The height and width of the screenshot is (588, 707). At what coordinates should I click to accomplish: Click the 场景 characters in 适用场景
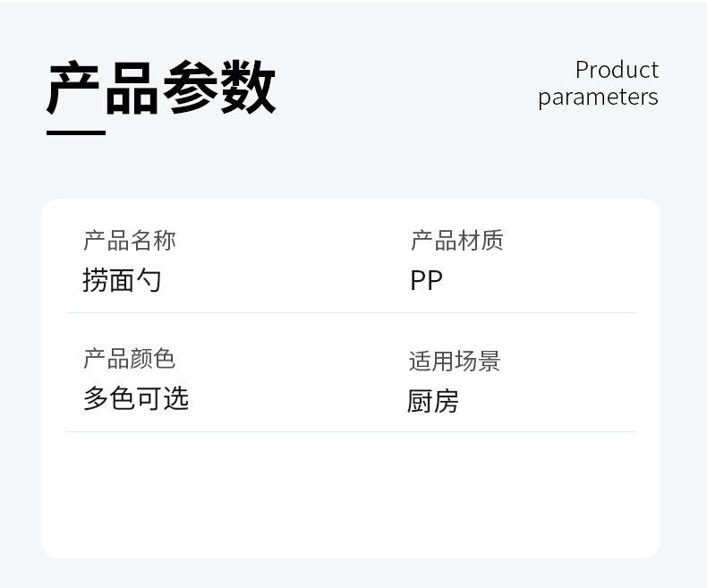(478, 362)
